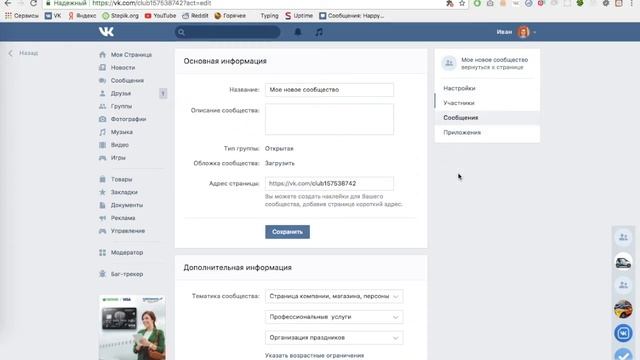
Task: Click the VK logo in header
Action: tap(106, 32)
